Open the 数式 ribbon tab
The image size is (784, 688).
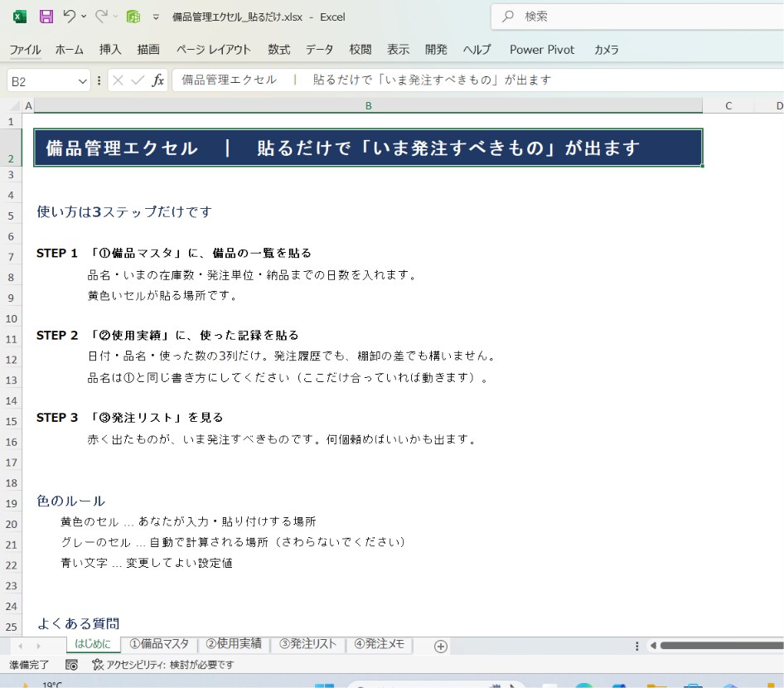click(278, 50)
